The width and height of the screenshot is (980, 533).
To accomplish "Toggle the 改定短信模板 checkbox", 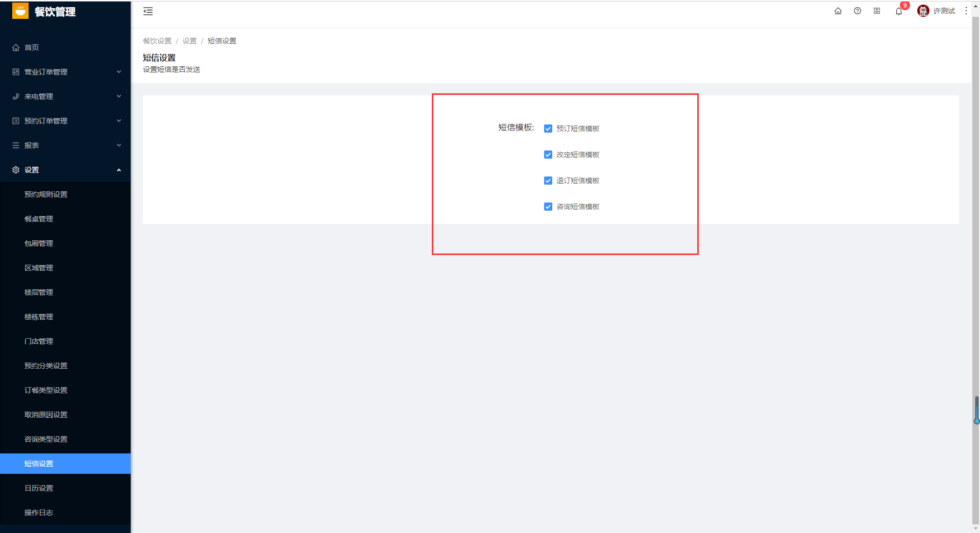I will pyautogui.click(x=548, y=155).
